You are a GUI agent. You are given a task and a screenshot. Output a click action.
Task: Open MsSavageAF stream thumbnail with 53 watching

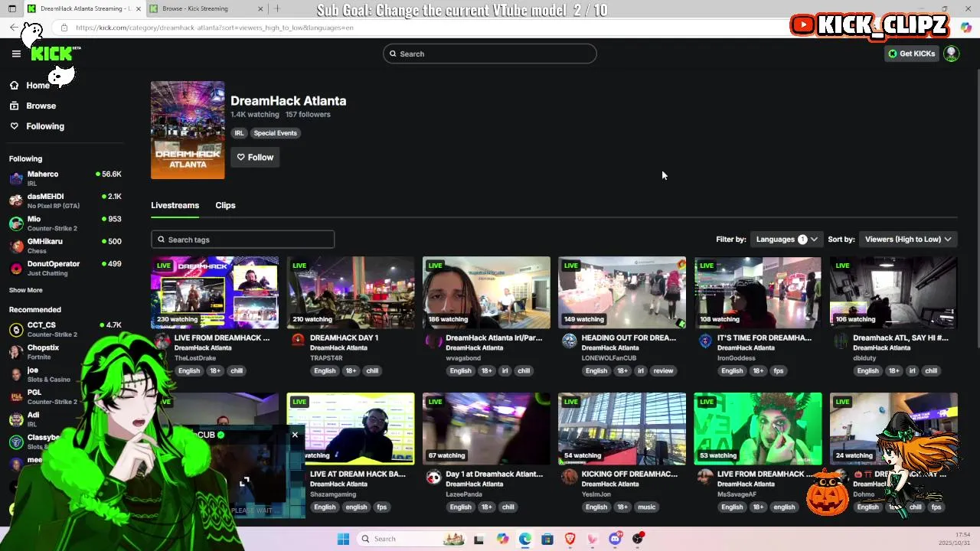coord(758,428)
